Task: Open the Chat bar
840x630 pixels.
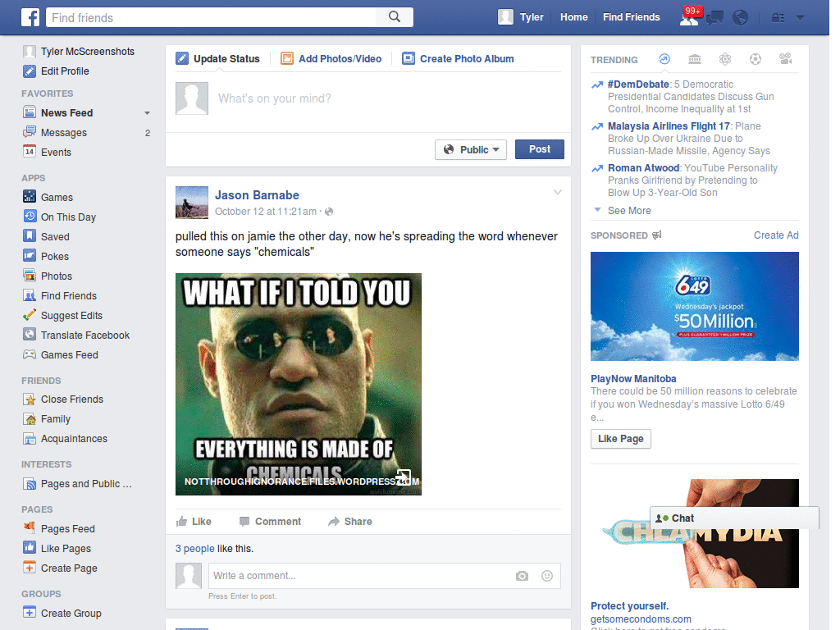Action: (734, 518)
